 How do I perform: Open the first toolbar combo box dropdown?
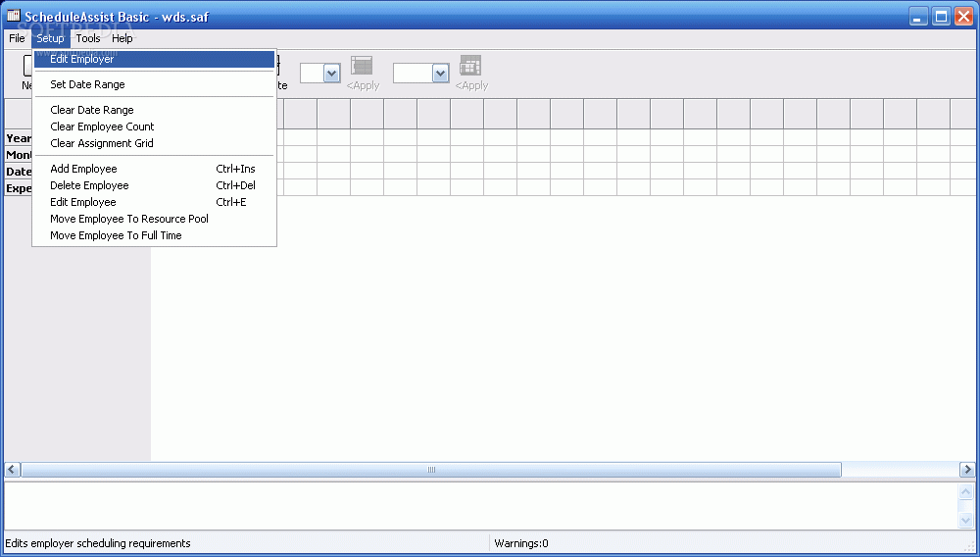[x=331, y=74]
